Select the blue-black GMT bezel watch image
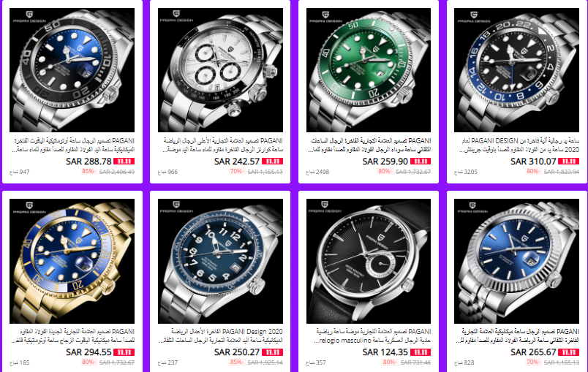 516,70
